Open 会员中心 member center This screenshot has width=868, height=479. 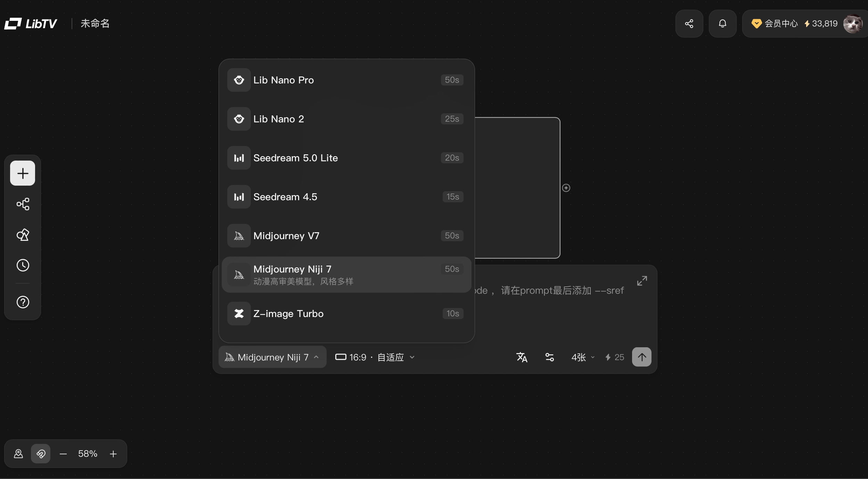pos(775,24)
